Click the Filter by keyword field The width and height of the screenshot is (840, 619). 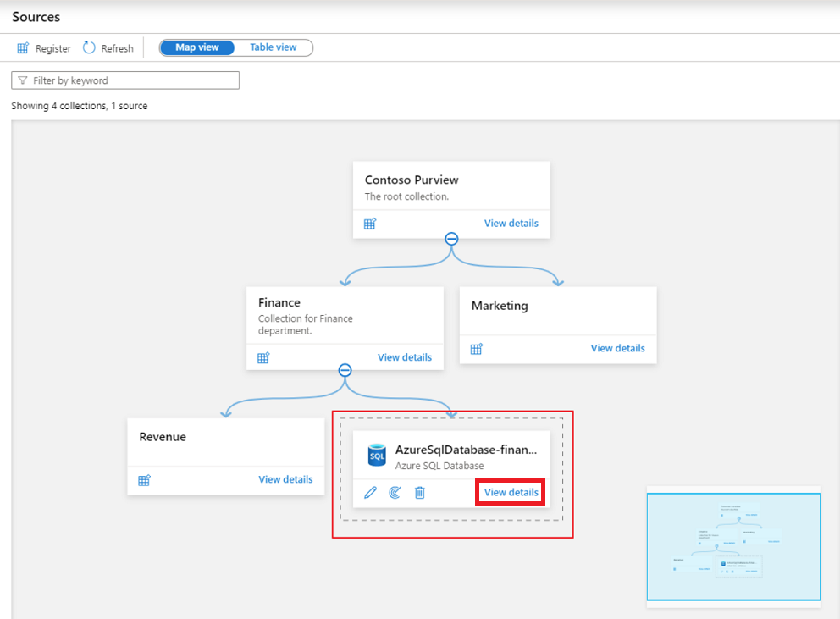[x=125, y=80]
